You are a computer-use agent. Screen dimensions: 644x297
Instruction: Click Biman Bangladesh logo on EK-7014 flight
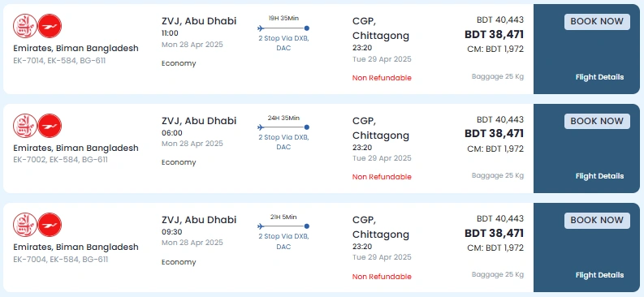click(x=50, y=26)
